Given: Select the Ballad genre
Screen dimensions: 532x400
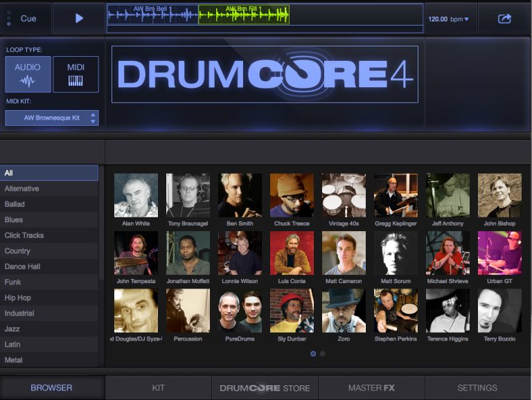Looking at the screenshot, I should click(49, 204).
